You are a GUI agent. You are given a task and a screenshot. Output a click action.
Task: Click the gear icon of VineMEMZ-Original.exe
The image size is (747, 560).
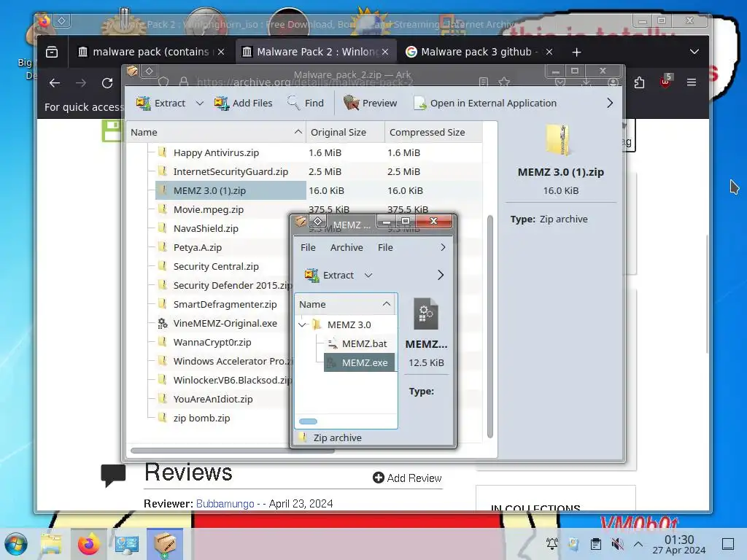[163, 323]
